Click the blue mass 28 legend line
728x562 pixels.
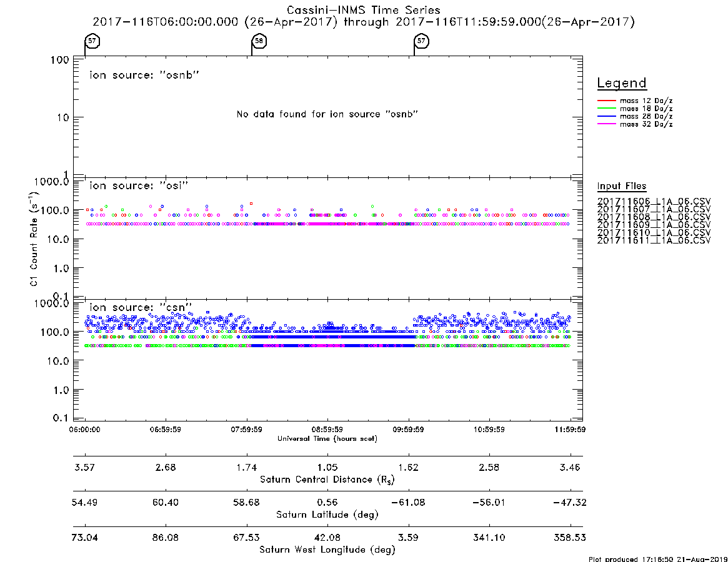(606, 117)
